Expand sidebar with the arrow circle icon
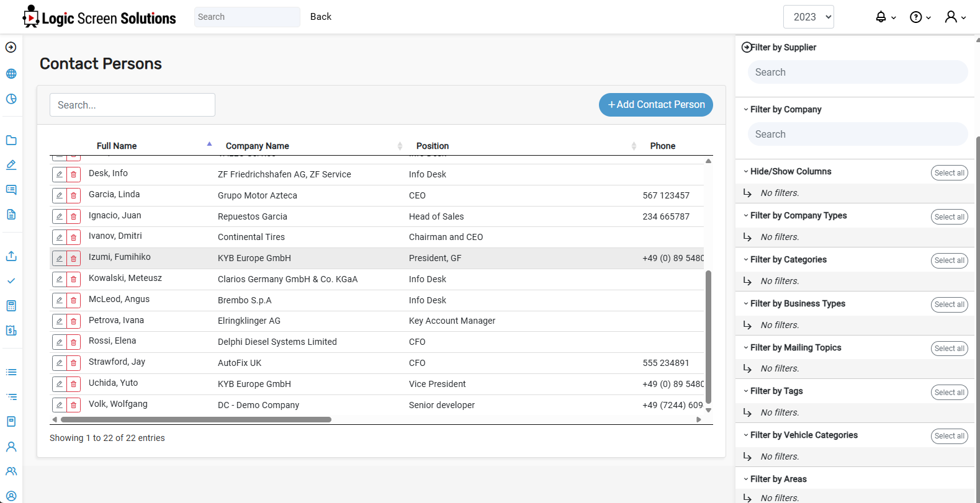 click(11, 47)
